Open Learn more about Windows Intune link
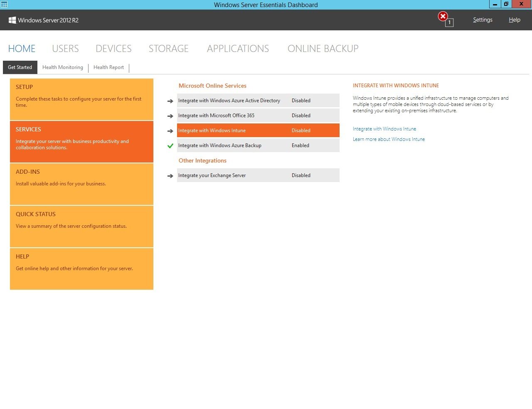The width and height of the screenshot is (532, 409). point(389,139)
